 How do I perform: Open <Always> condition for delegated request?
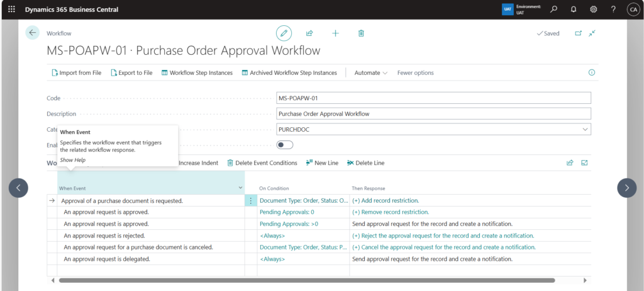pyautogui.click(x=272, y=259)
